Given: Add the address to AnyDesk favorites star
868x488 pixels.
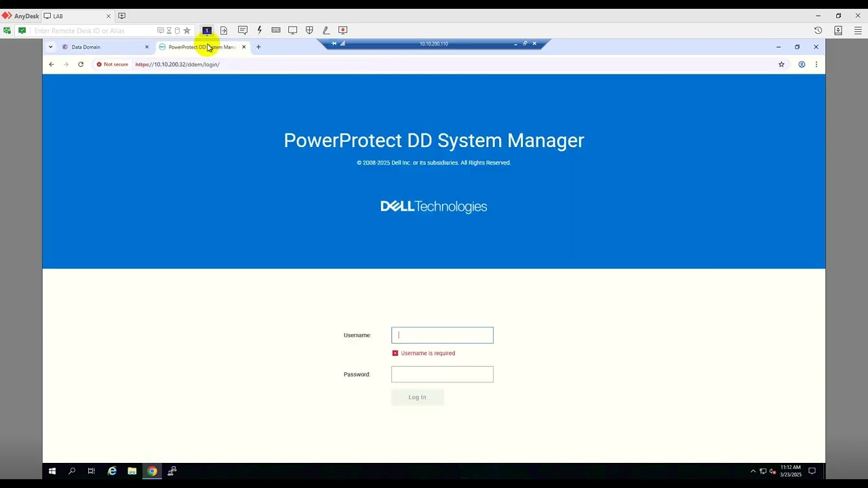Looking at the screenshot, I should click(187, 30).
